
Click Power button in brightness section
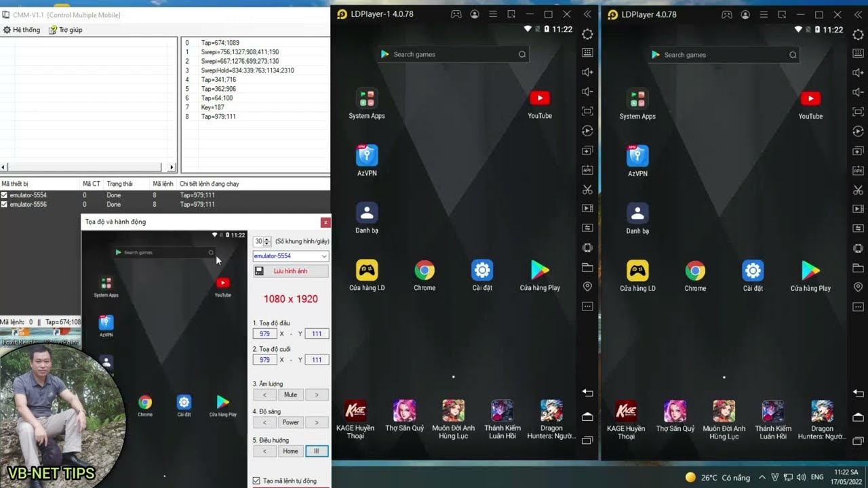tap(290, 422)
